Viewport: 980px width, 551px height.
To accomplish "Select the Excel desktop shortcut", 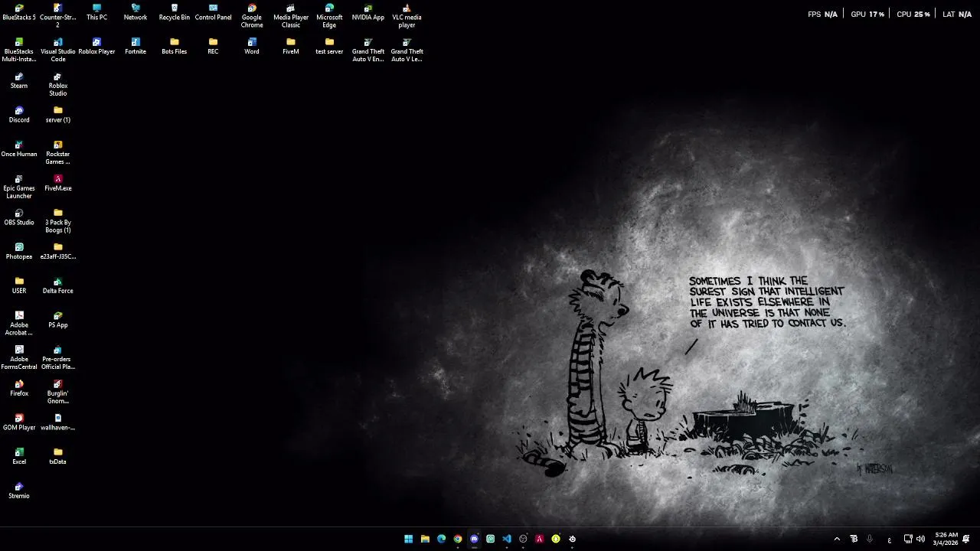I will point(19,457).
